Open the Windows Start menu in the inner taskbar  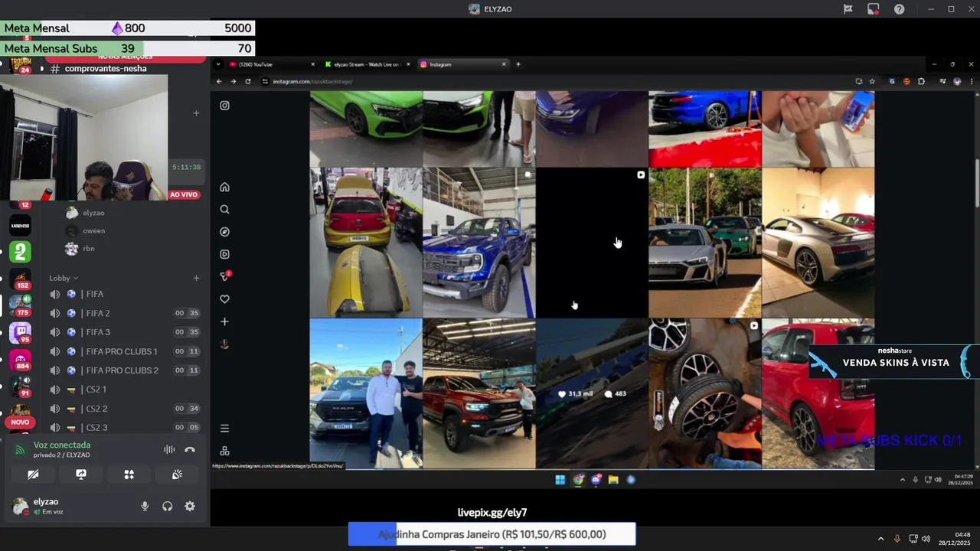[x=560, y=480]
